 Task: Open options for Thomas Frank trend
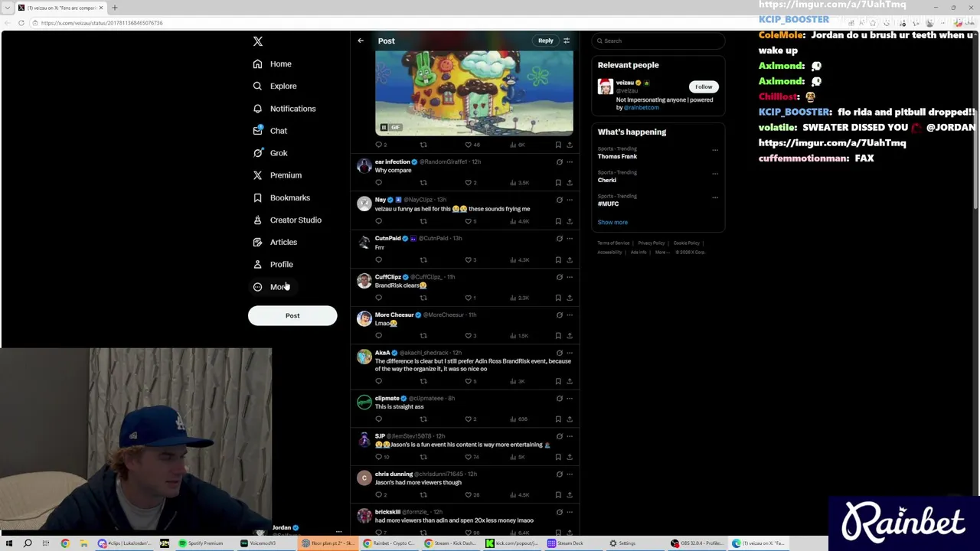(x=715, y=149)
